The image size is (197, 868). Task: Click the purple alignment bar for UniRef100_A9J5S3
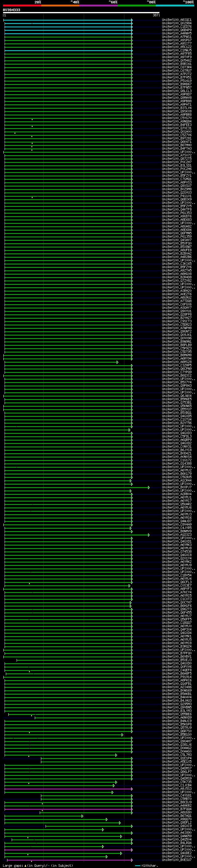click(69, 789)
